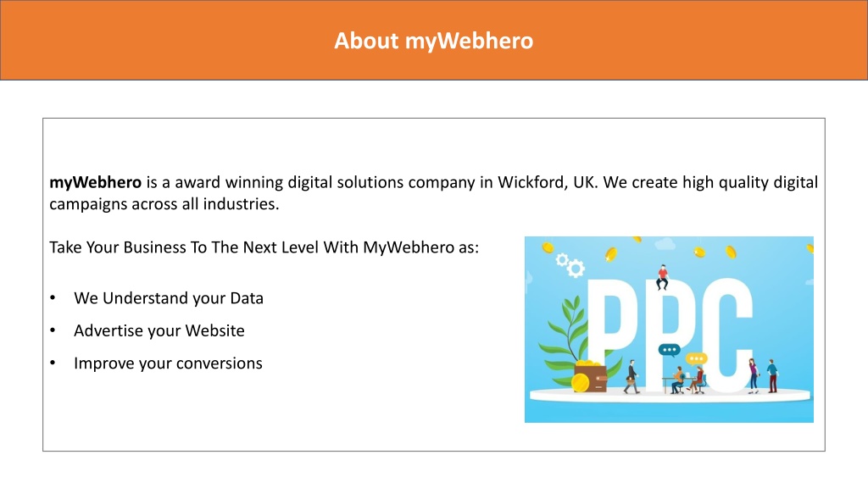Click the walking businessman figure
Viewport: 868px width, 488px height.
click(632, 377)
